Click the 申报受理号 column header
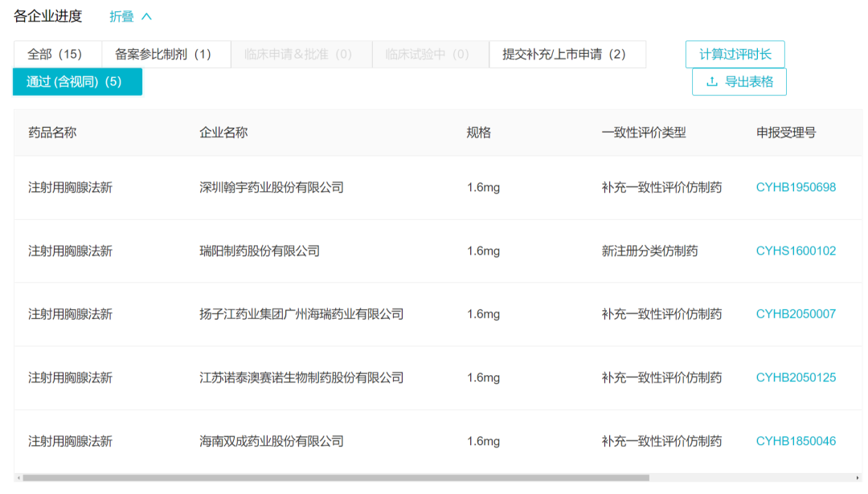The width and height of the screenshot is (868, 494). point(786,133)
